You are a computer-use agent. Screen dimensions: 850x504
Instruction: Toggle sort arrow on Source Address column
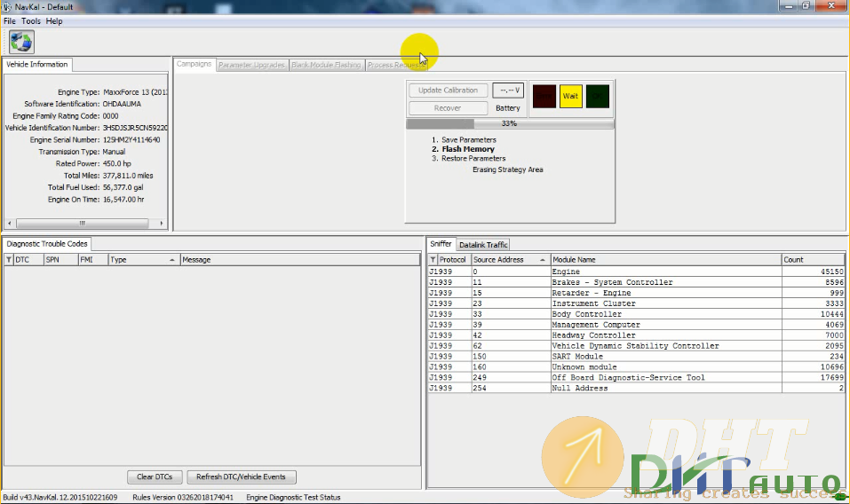542,260
